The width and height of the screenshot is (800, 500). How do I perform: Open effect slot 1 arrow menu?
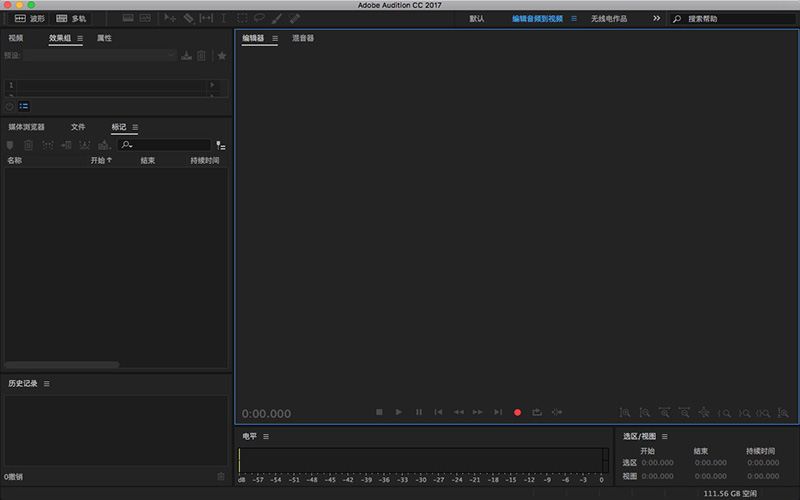tap(212, 85)
